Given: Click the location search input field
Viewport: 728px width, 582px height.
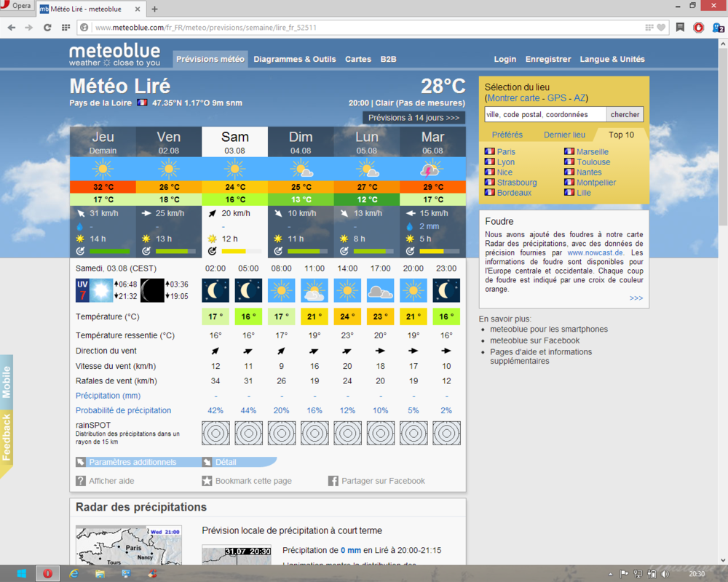Looking at the screenshot, I should (x=545, y=114).
